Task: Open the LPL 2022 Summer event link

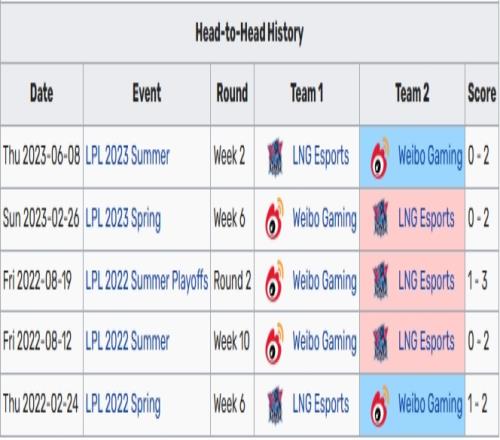Action: 127,341
